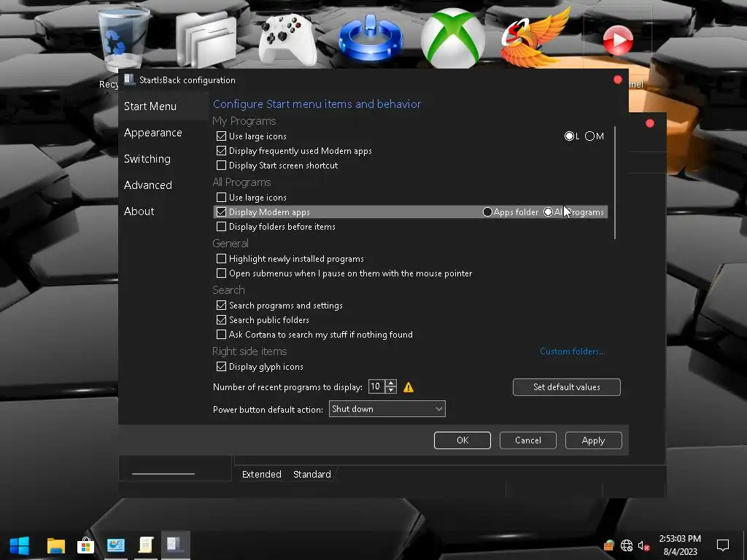747x560 pixels.
Task: Uncheck My Programs Use large icons
Action: click(x=221, y=136)
